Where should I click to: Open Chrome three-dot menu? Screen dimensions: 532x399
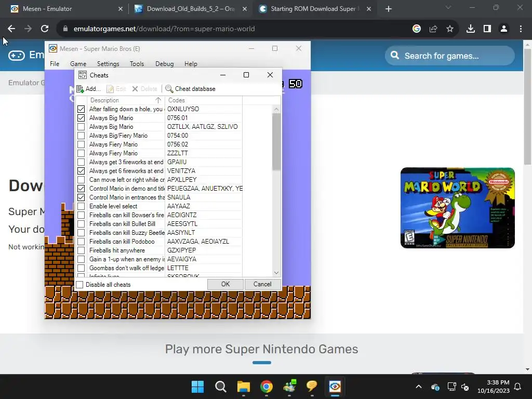(521, 29)
